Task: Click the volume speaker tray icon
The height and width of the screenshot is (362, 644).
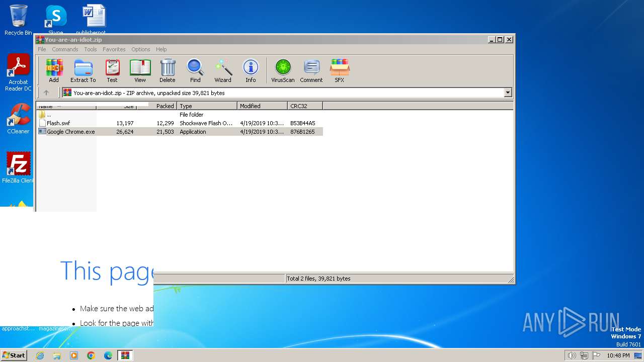Action: coord(572,355)
